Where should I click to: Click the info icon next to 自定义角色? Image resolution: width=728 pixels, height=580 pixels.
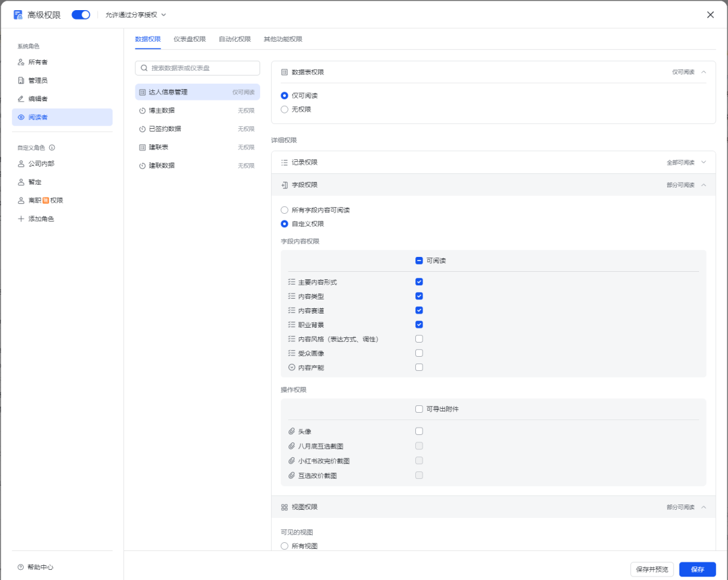(52, 148)
